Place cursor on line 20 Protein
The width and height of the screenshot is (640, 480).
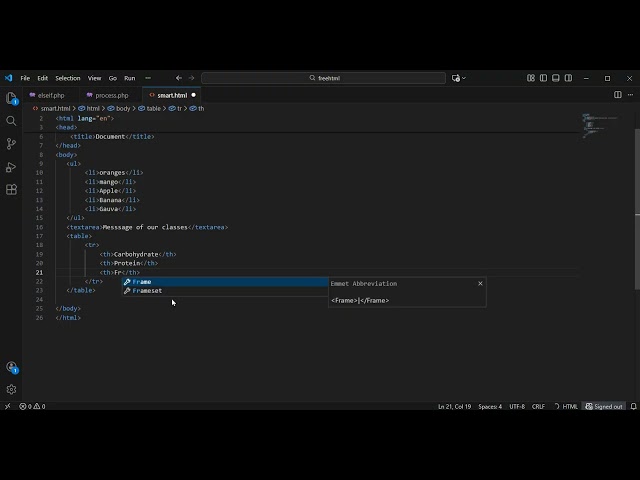[x=127, y=263]
